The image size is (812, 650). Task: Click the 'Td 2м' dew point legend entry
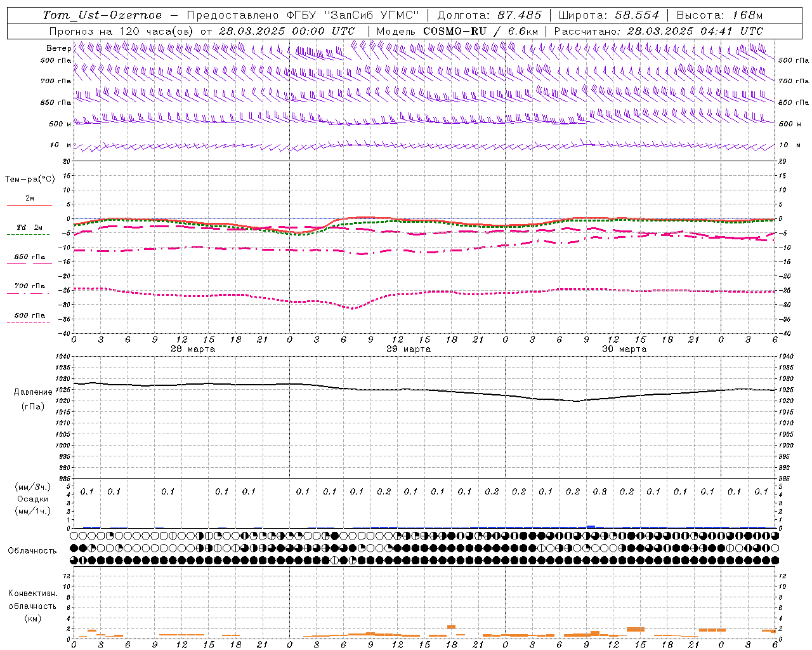(x=29, y=227)
